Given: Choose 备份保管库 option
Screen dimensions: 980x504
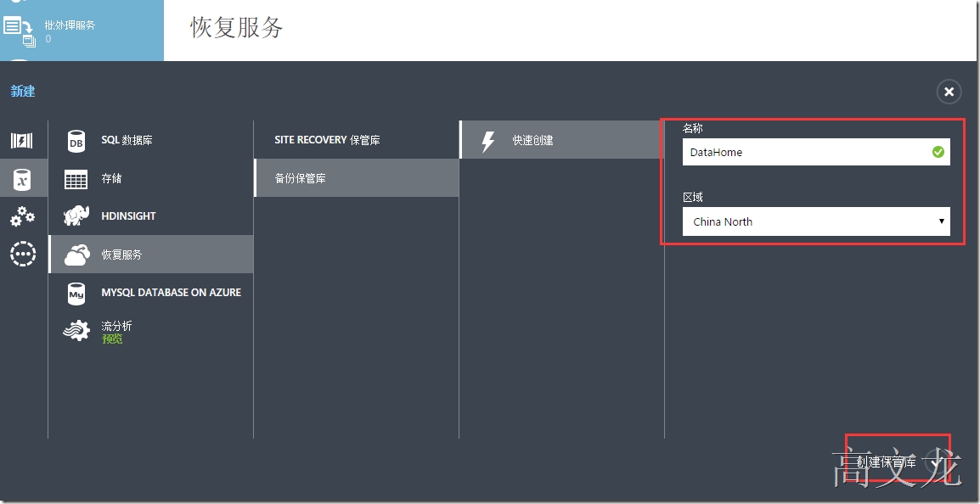Looking at the screenshot, I should point(357,178).
